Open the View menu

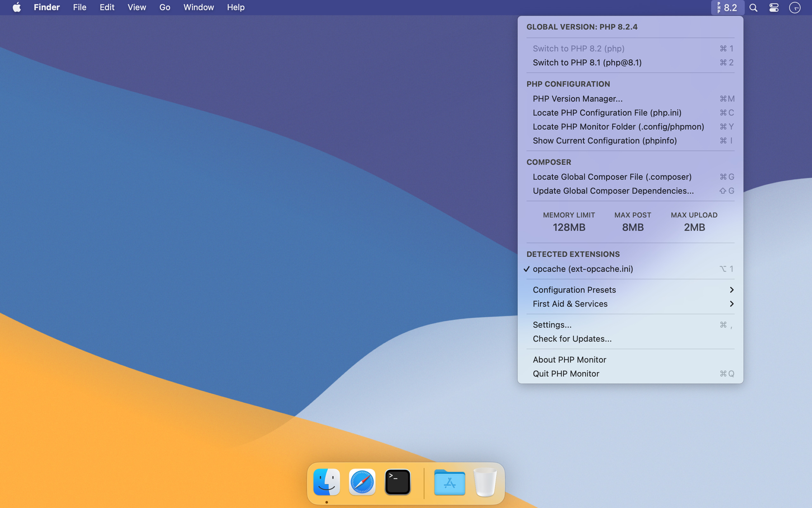(137, 7)
